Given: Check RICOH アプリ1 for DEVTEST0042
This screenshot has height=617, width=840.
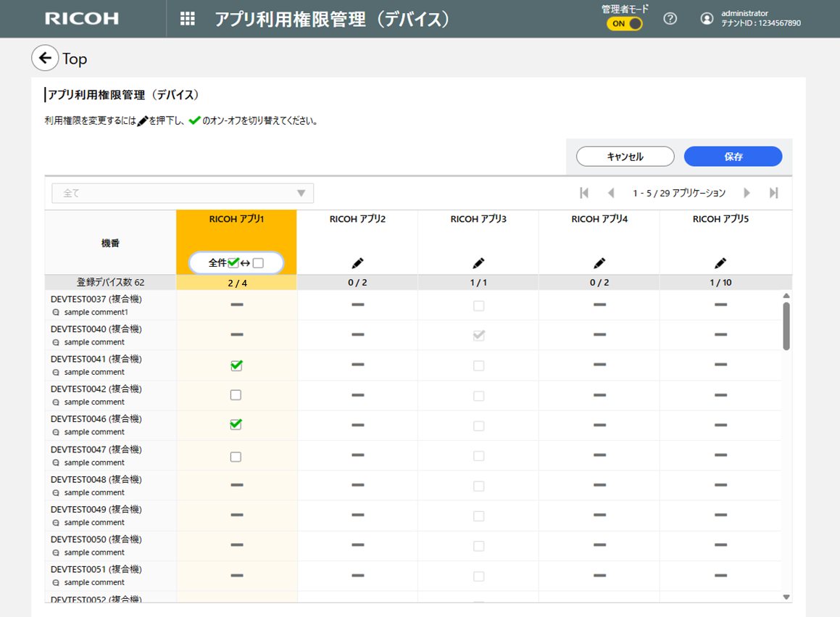Looking at the screenshot, I should pos(236,395).
